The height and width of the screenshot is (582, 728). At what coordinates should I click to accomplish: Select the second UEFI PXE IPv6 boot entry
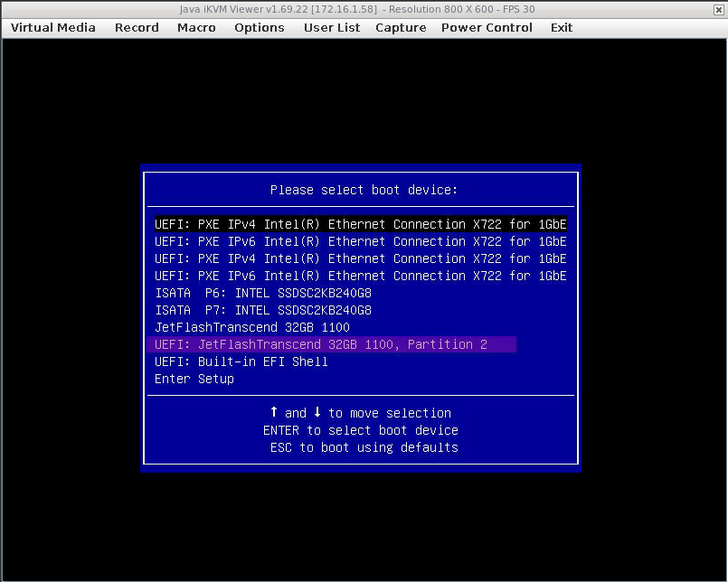click(x=361, y=276)
